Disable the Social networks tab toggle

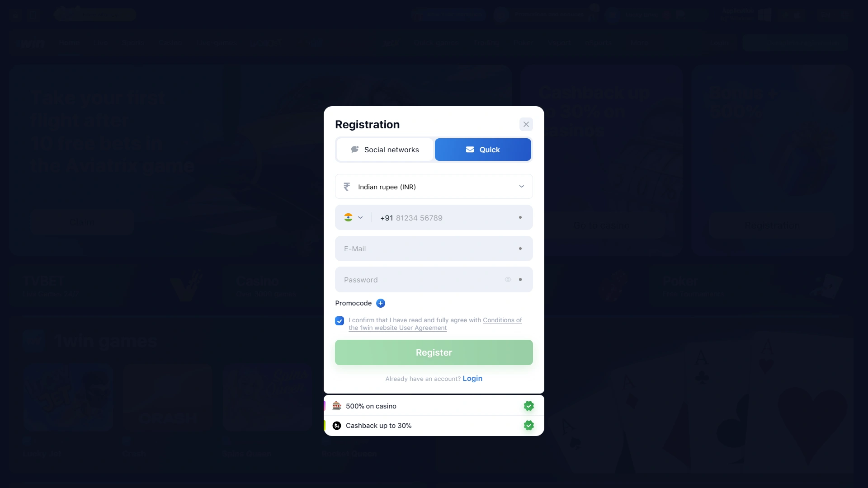[384, 150]
